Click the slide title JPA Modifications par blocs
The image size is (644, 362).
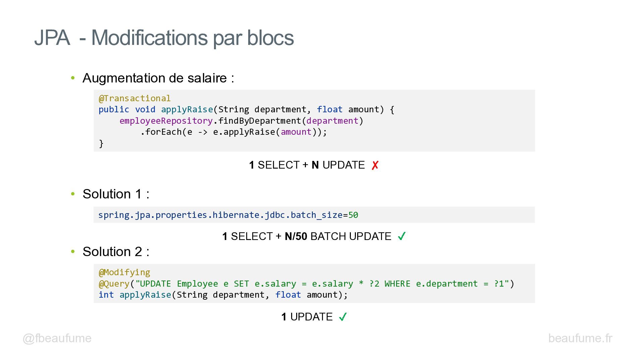[164, 38]
